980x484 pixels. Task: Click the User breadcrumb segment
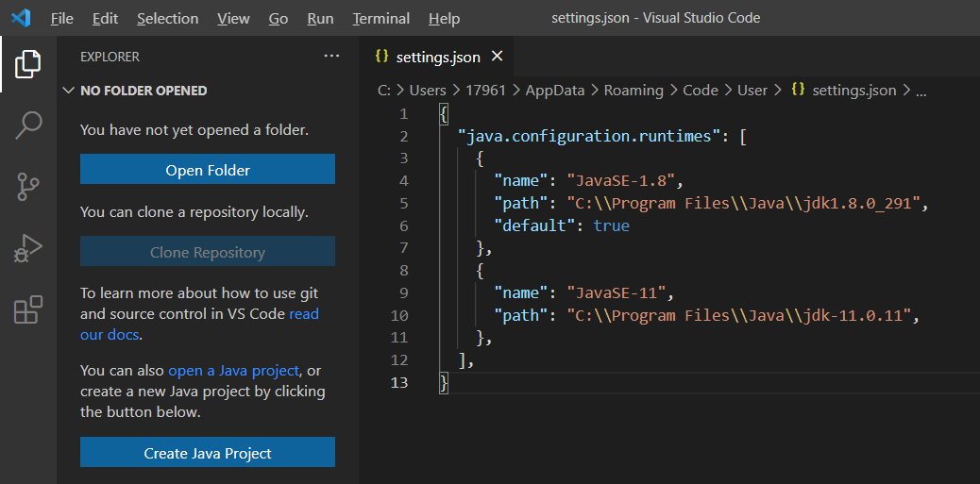752,91
